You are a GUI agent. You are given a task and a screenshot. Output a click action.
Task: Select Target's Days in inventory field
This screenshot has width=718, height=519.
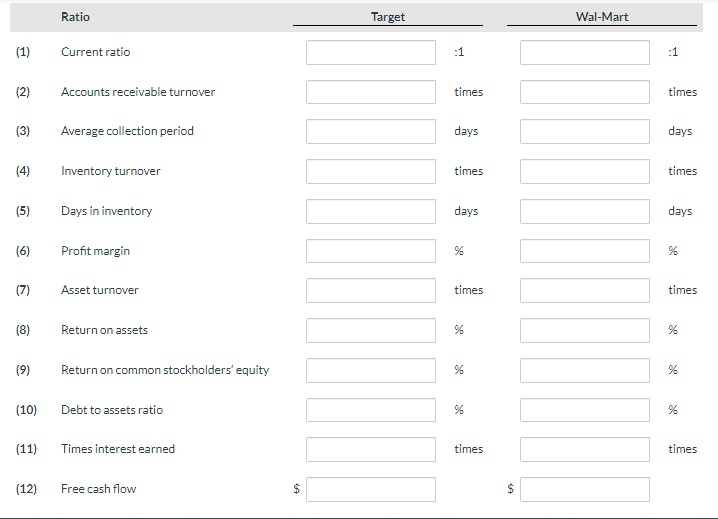(371, 211)
